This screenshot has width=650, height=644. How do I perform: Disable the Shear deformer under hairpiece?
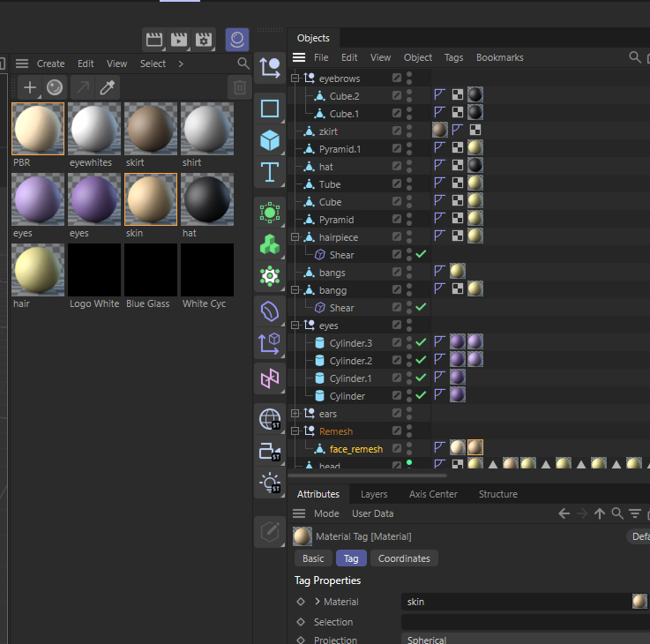421,254
